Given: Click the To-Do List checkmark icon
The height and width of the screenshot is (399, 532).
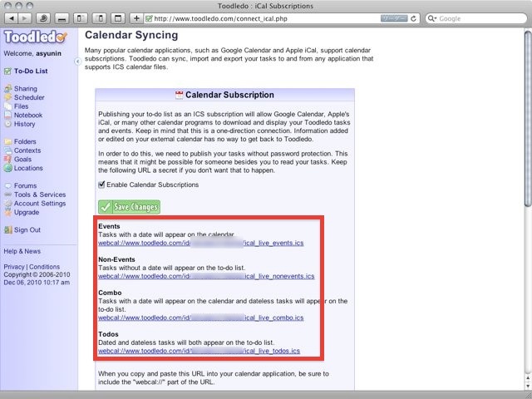Looking at the screenshot, I should (x=7, y=71).
